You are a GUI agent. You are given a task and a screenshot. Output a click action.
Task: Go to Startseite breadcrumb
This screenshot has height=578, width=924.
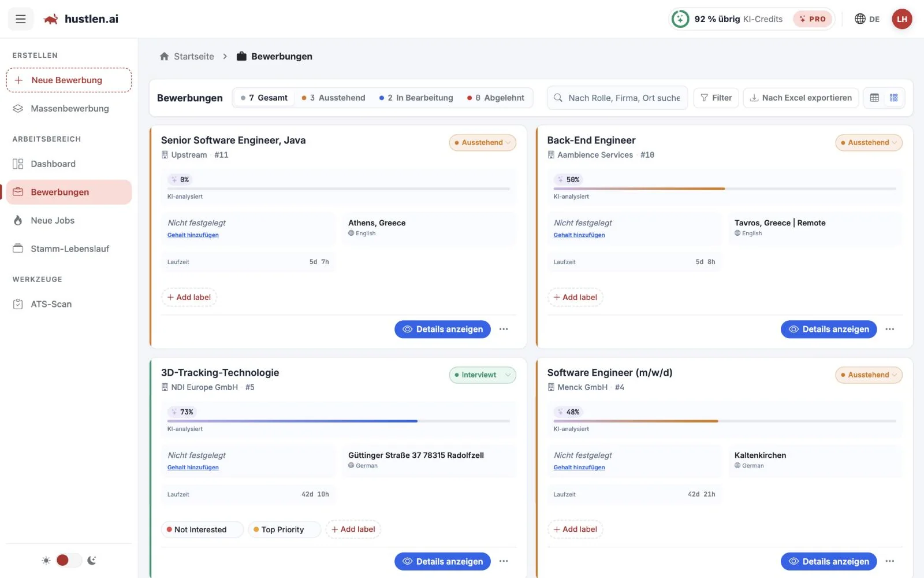point(187,56)
